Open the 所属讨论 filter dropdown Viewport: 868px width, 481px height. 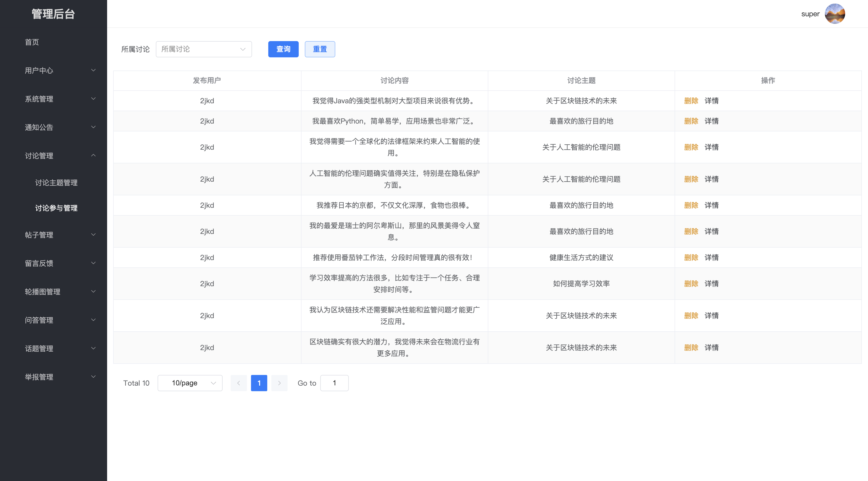[204, 49]
